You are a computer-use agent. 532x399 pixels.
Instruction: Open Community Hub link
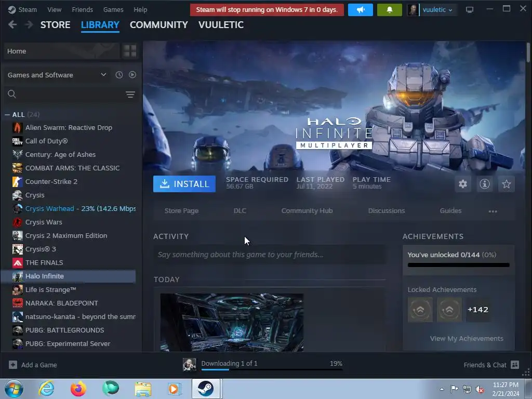click(x=307, y=211)
